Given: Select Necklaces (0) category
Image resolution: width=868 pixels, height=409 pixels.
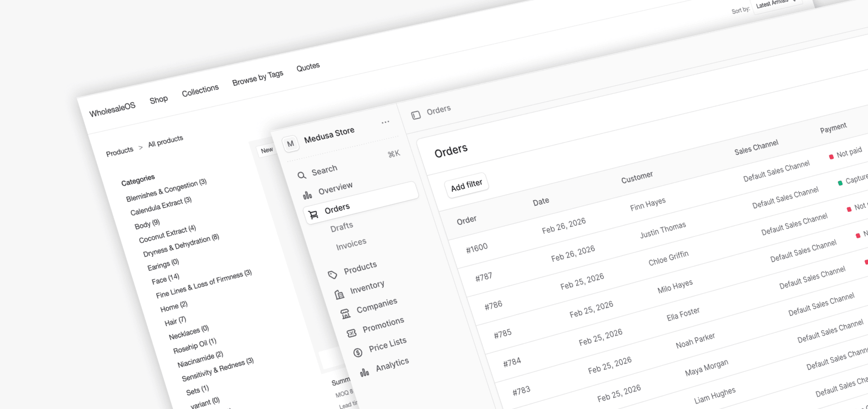Looking at the screenshot, I should point(188,332).
